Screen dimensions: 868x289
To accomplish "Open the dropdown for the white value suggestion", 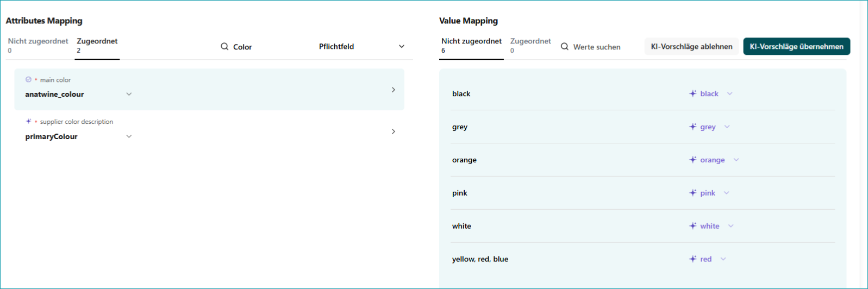I will point(731,226).
